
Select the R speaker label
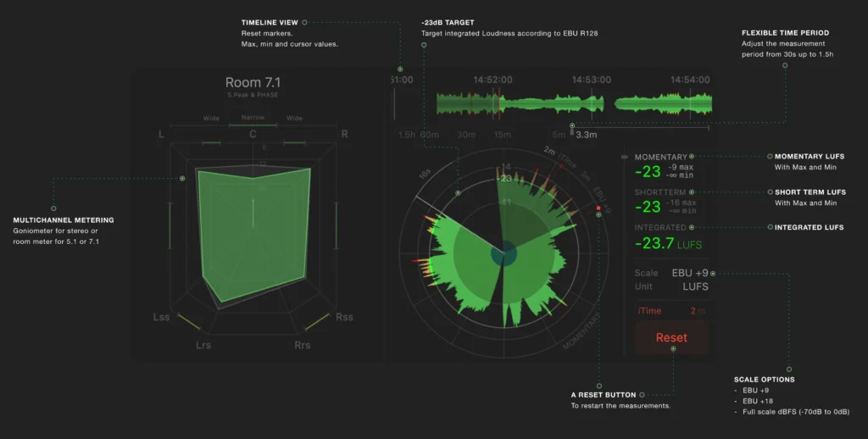[x=344, y=134]
